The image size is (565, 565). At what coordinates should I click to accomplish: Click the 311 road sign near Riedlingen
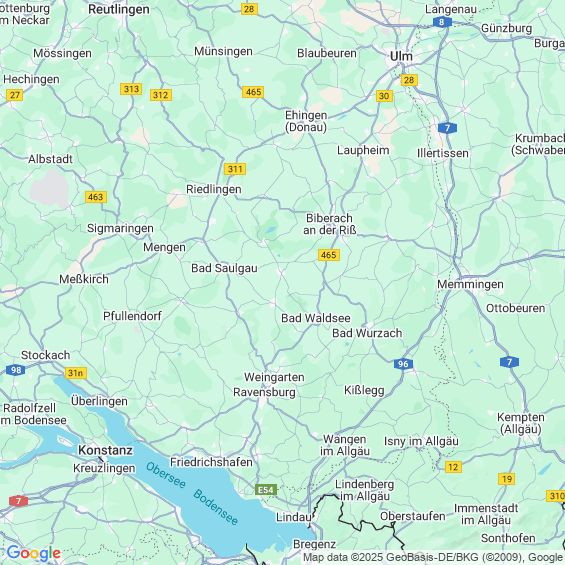235,169
